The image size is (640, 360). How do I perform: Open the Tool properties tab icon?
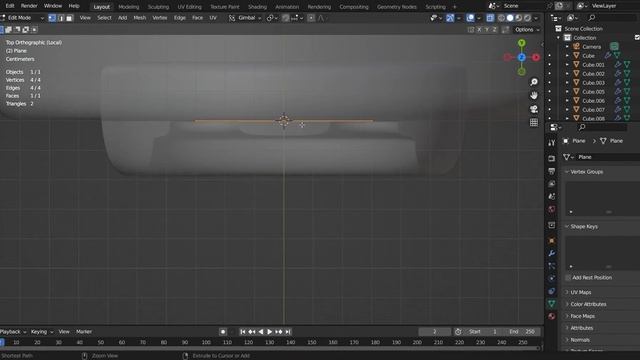(552, 142)
